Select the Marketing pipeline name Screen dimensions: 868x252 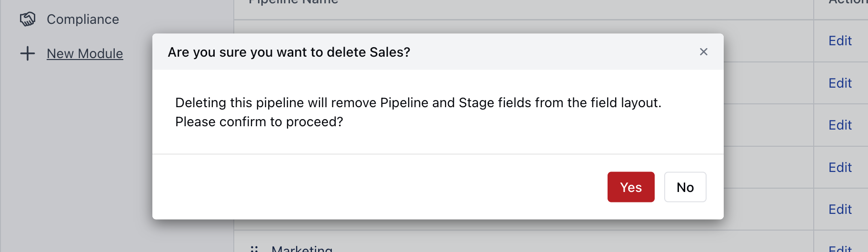[302, 248]
